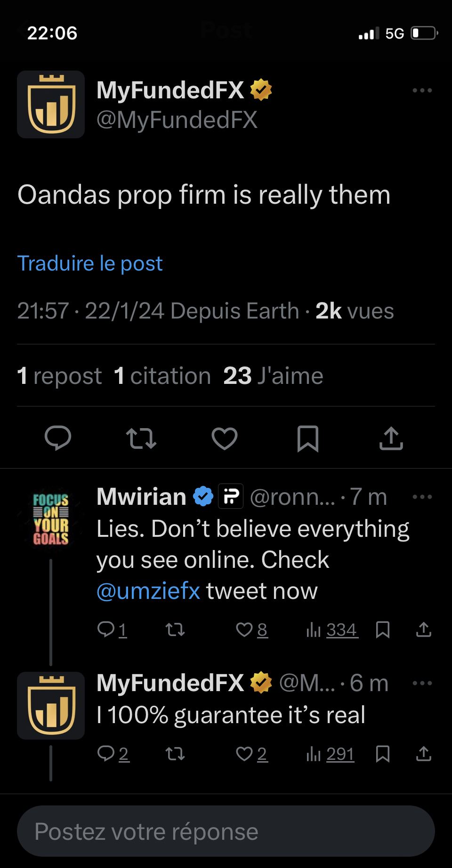View the 23 J'aime list
Screen dimensions: 452x868
click(x=273, y=376)
